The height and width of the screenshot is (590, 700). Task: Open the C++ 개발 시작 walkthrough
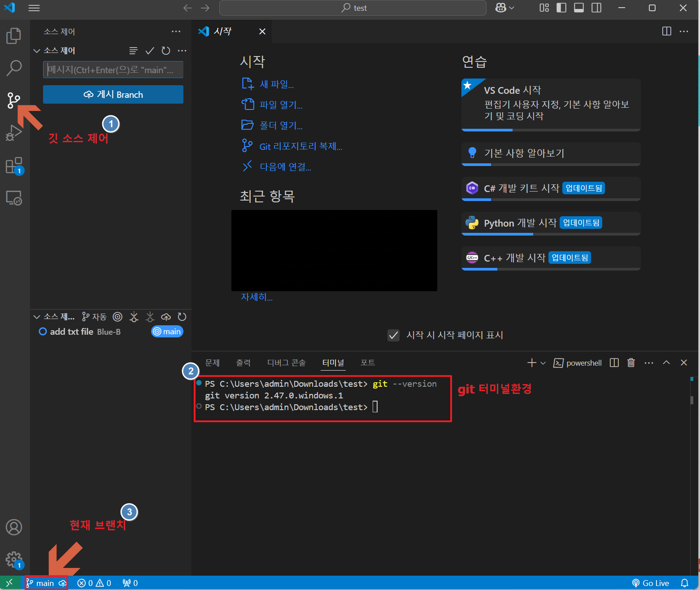point(551,258)
